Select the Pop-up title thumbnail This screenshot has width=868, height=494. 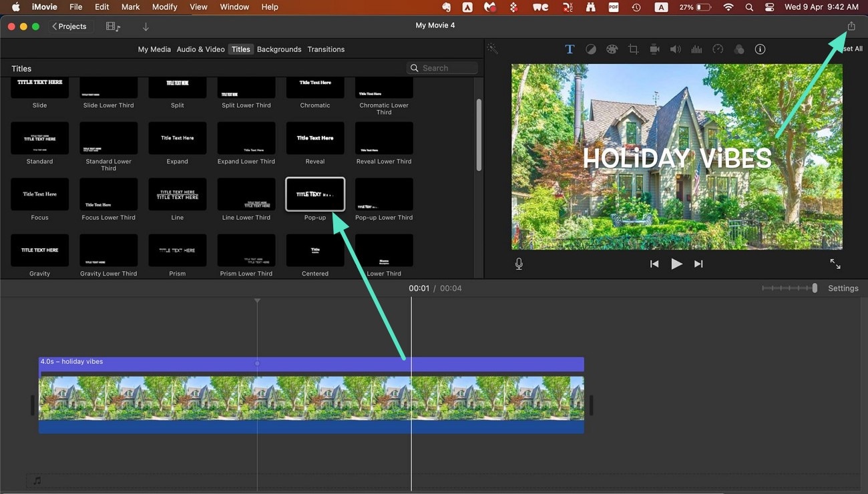[315, 194]
